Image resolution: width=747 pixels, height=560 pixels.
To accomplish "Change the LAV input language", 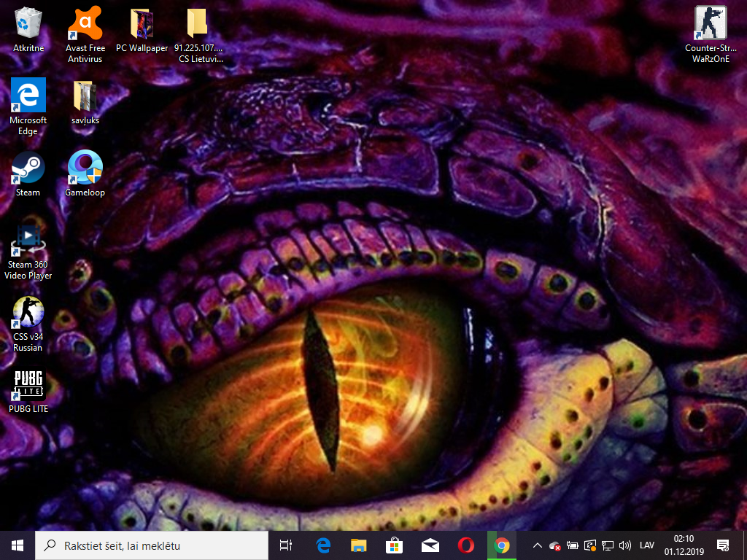I will click(x=646, y=545).
